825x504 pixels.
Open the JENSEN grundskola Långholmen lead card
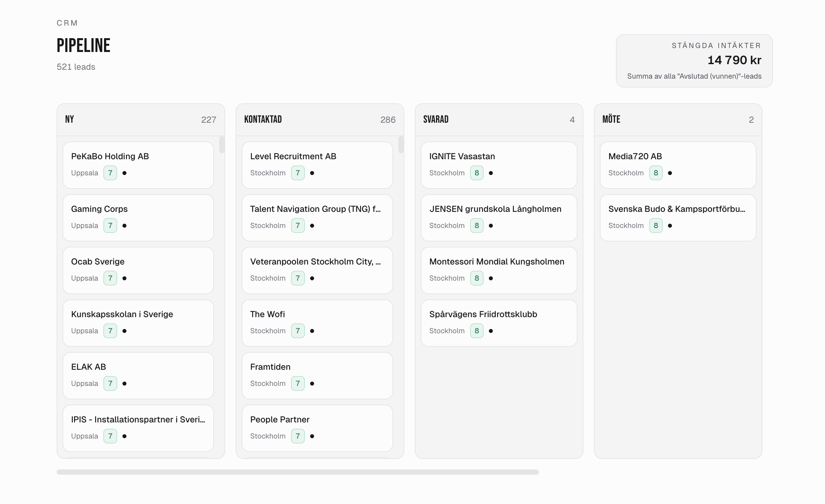(498, 217)
